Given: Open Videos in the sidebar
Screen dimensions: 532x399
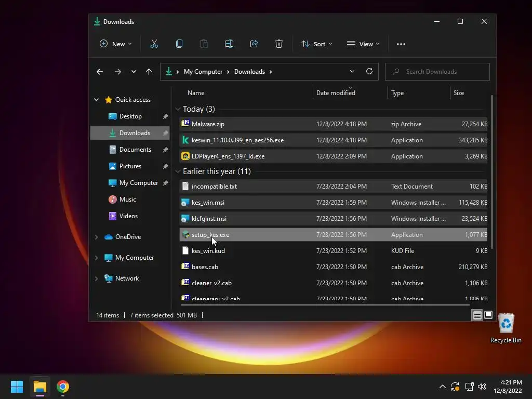Looking at the screenshot, I should pyautogui.click(x=130, y=216).
